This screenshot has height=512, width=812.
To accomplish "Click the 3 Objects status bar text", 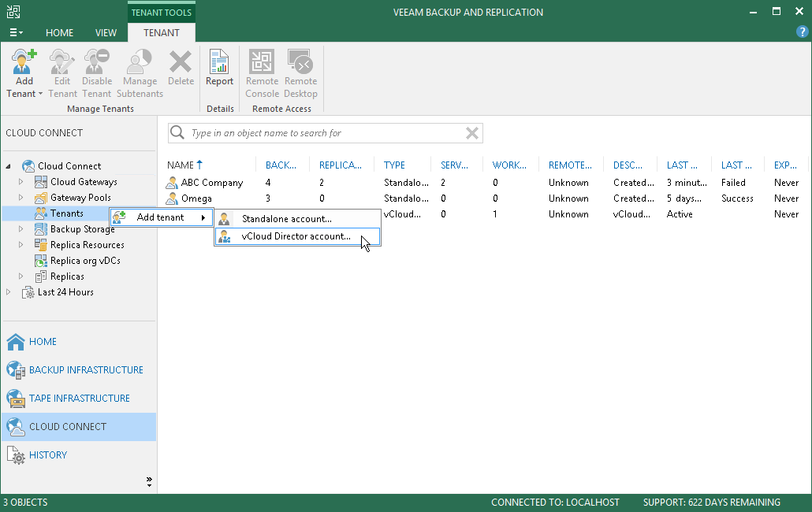I will coord(25,503).
